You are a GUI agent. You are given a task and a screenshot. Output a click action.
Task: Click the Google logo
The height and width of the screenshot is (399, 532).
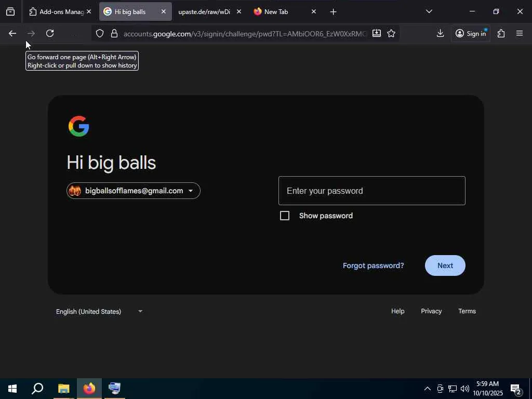click(79, 126)
